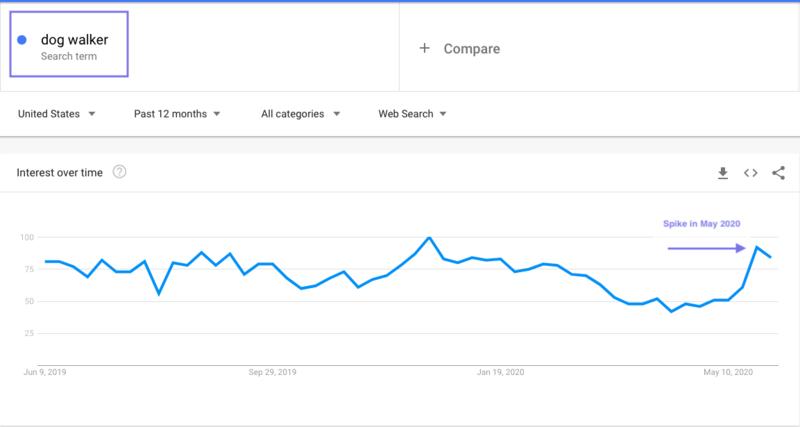This screenshot has height=427, width=800.
Task: Open the All categories dropdown
Action: pyautogui.click(x=300, y=114)
